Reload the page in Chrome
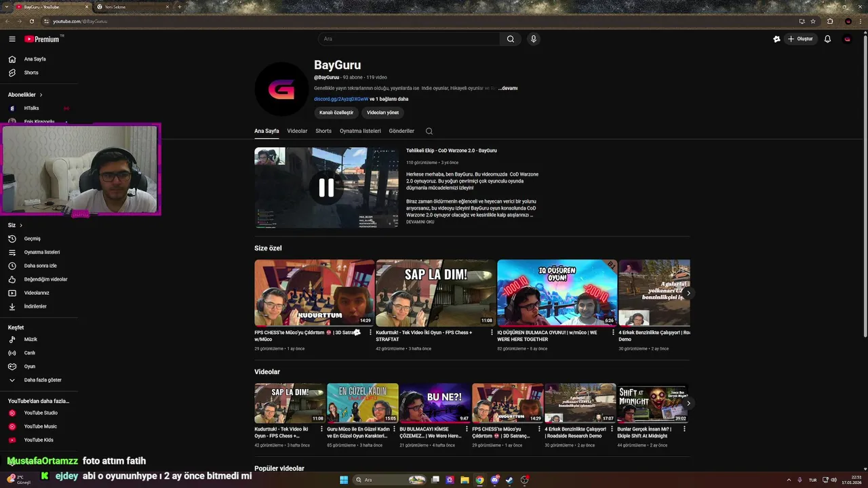868x488 pixels. (31, 21)
